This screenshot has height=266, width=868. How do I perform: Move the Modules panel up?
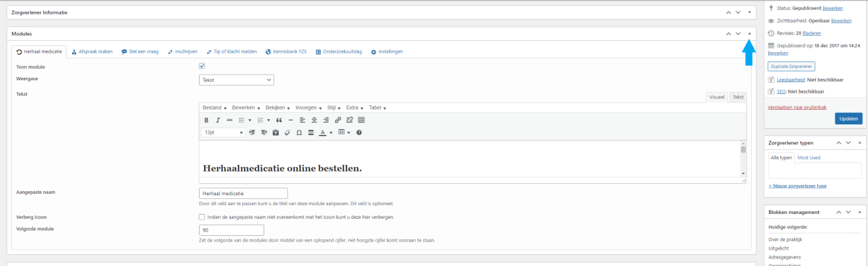[728, 33]
